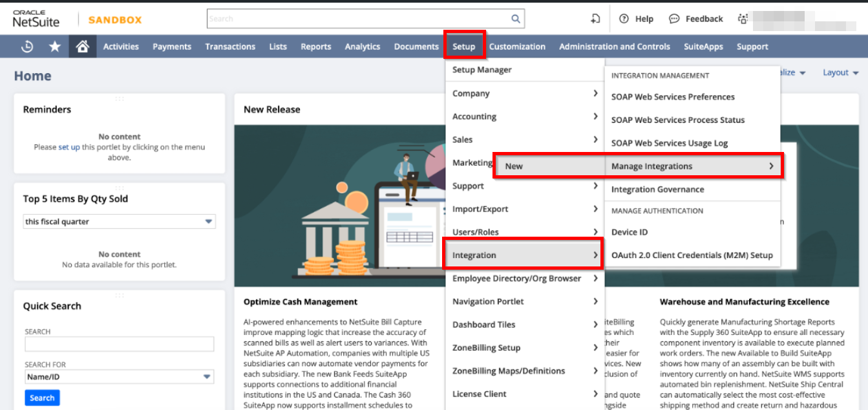This screenshot has width=868, height=410.
Task: Click the Reminders portlet drag handle
Action: (120, 99)
